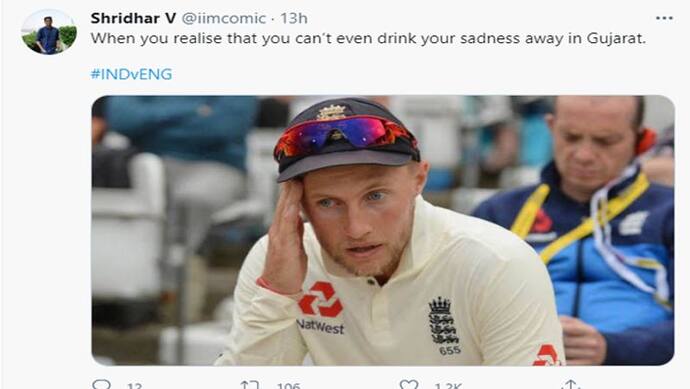690x389 pixels.
Task: Click the 13h timestamp
Action: coord(294,18)
